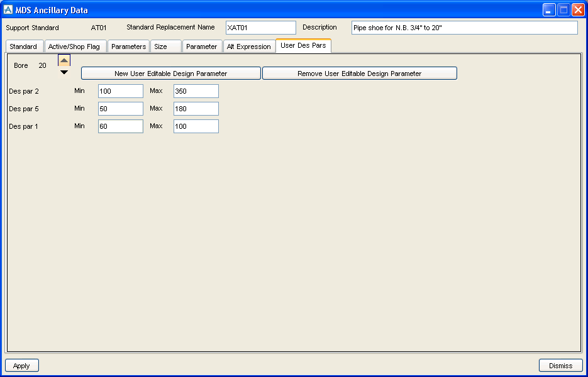This screenshot has width=588, height=377.
Task: Click the 'Des par 1' label
Action: (24, 126)
